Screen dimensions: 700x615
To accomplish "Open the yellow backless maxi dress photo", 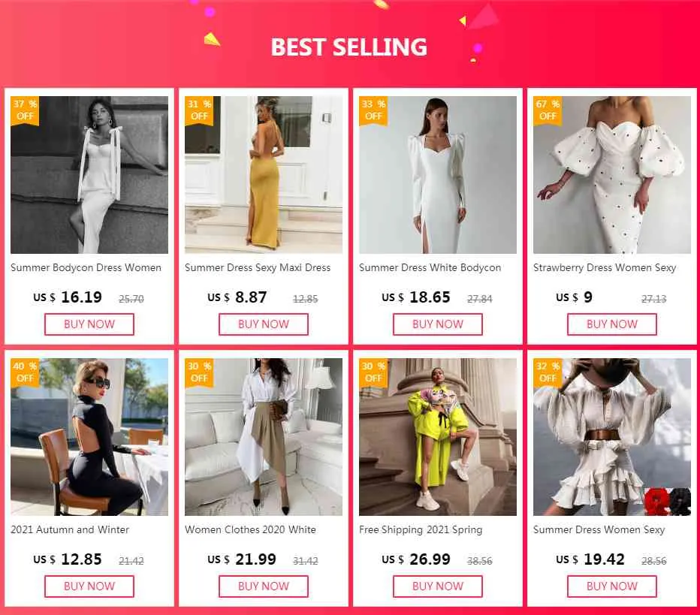I will pyautogui.click(x=264, y=175).
